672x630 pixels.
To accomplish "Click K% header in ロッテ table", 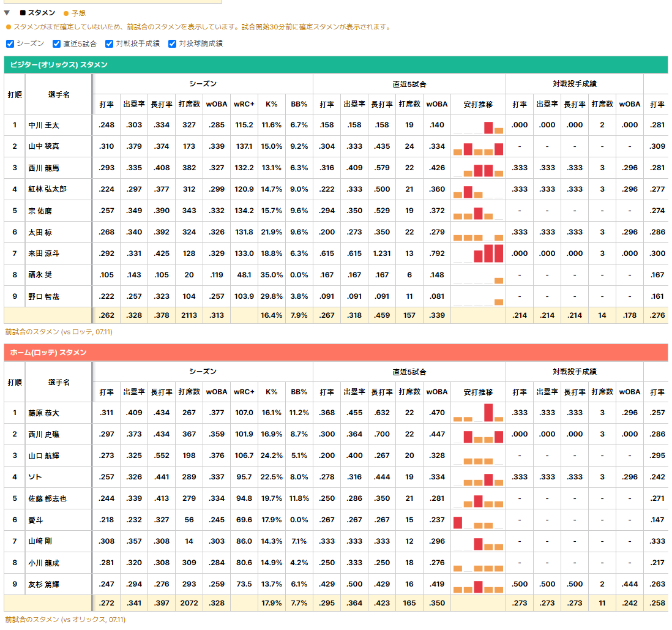I will click(271, 392).
